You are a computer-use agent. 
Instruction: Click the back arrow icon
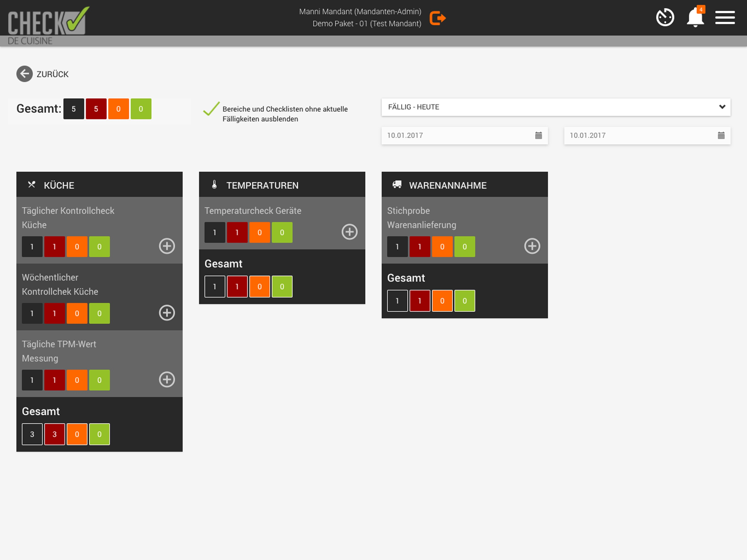[25, 74]
